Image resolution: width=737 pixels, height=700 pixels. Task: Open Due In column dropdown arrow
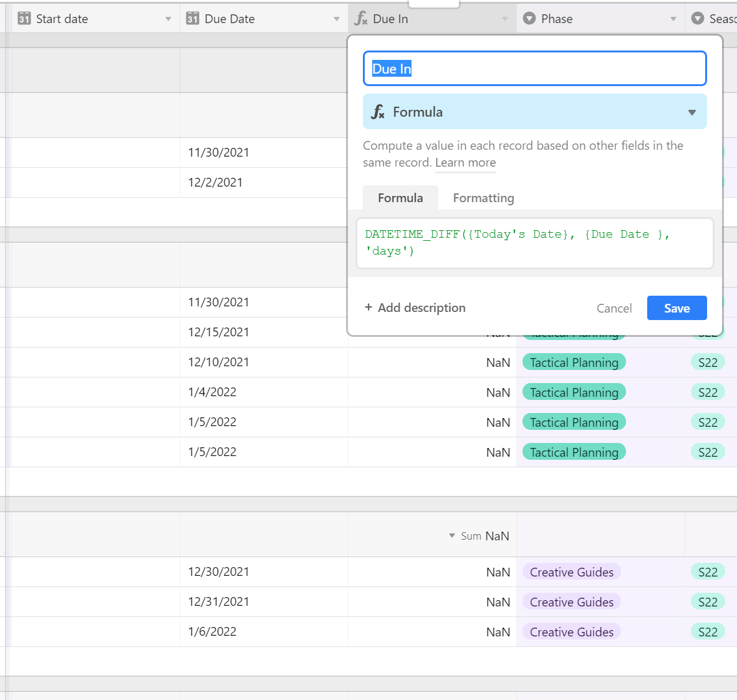pyautogui.click(x=505, y=19)
